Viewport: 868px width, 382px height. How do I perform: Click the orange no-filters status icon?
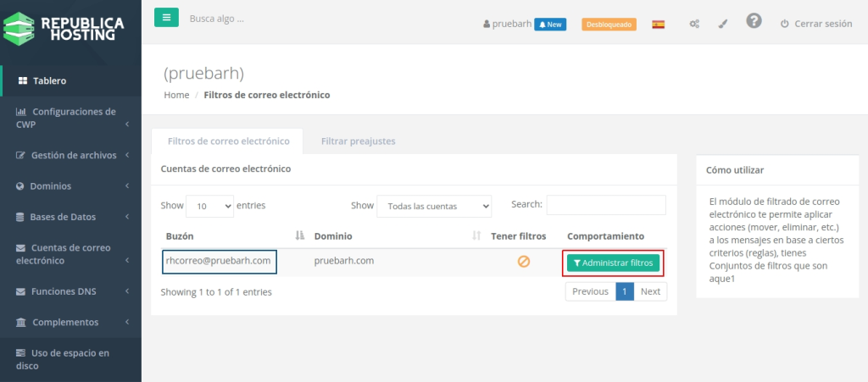(524, 262)
